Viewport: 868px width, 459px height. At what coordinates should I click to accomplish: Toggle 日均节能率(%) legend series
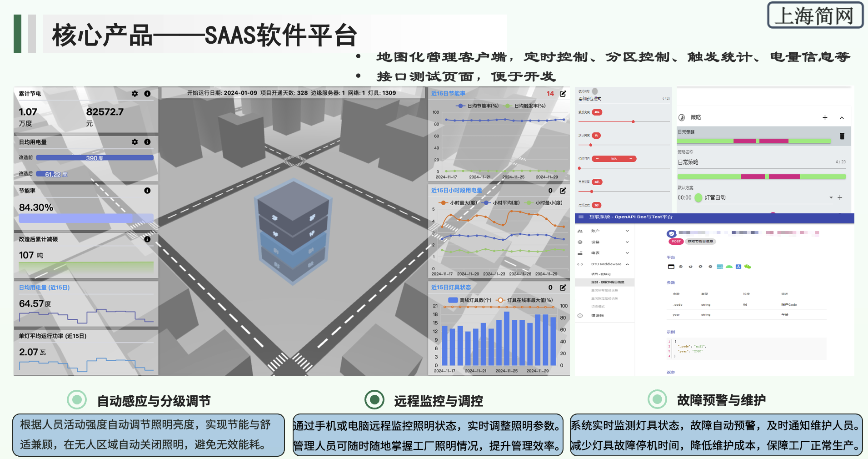[477, 106]
